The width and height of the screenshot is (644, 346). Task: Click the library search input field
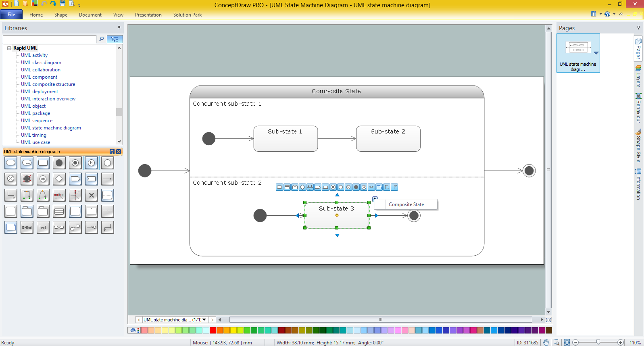(50, 39)
